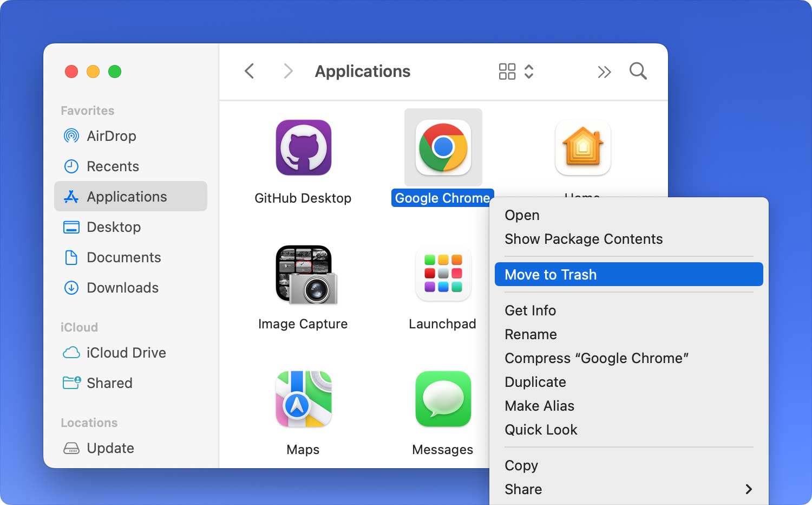
Task: Click the green zoom window button
Action: [x=115, y=72]
